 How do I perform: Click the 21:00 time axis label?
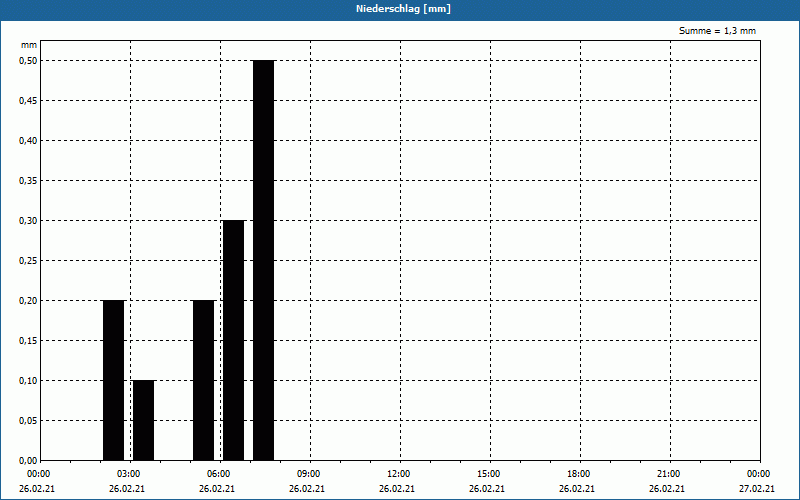coord(668,474)
